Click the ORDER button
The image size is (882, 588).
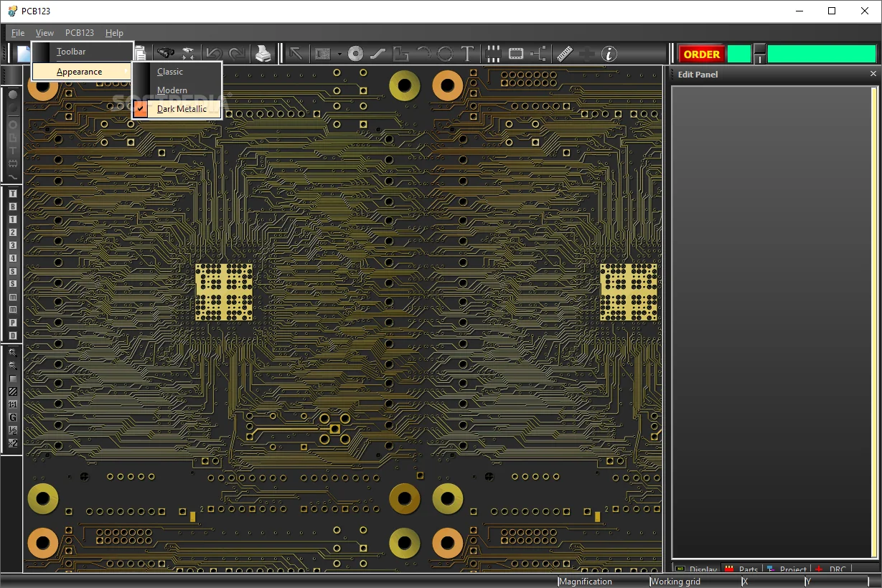click(x=700, y=53)
